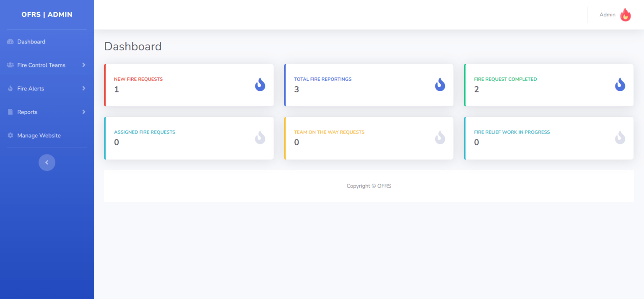
Task: Click the flame icon on Fire Request Completed card
Action: pyautogui.click(x=620, y=84)
